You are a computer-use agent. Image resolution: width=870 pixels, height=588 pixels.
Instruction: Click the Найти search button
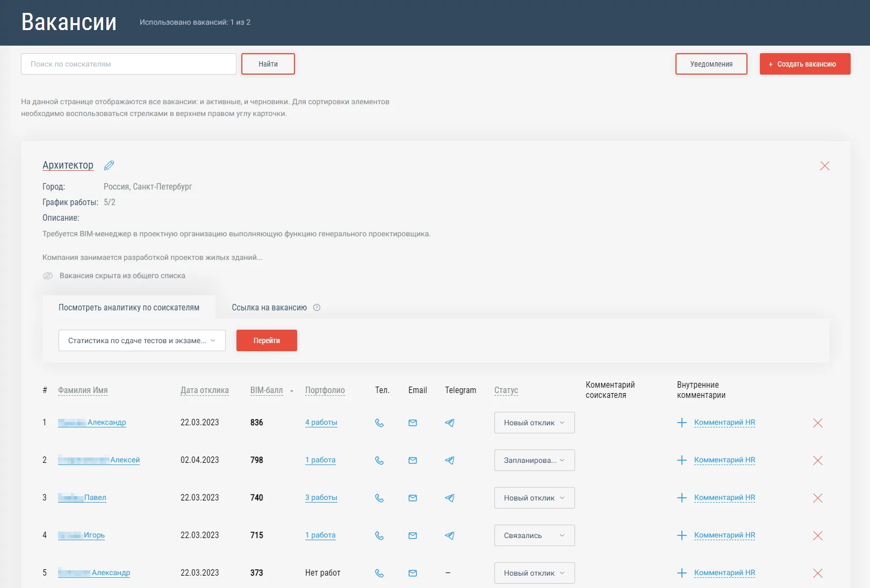(268, 64)
